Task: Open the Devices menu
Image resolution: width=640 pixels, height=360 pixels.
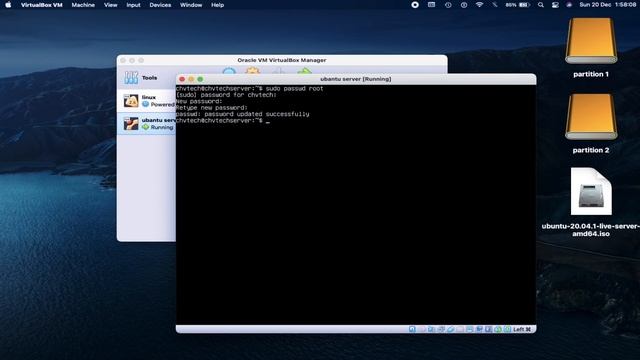Action: tap(160, 5)
